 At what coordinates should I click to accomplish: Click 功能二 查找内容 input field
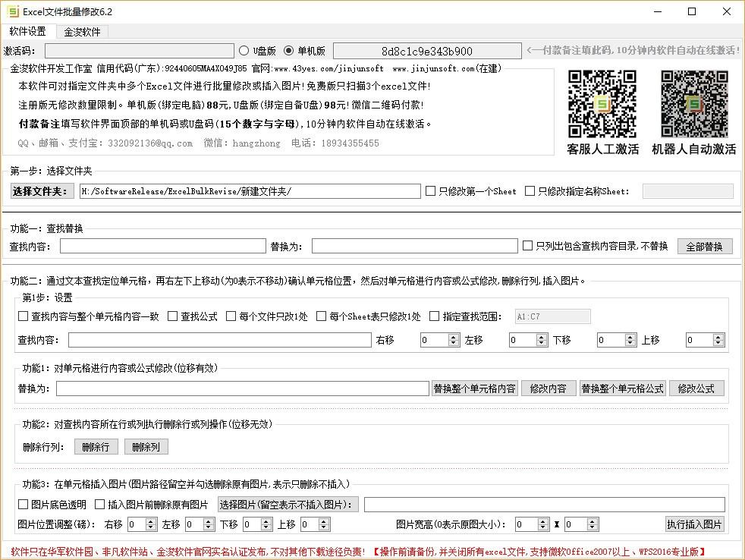[x=220, y=340]
